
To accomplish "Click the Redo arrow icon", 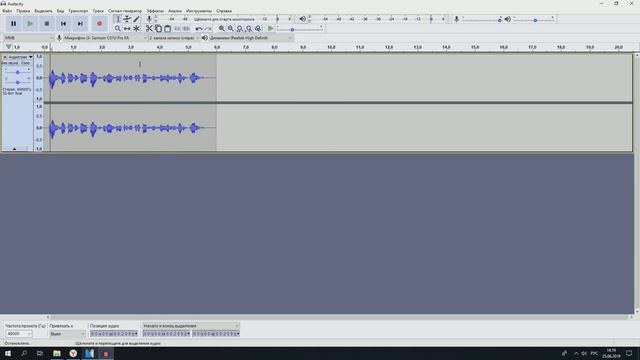I will click(208, 29).
